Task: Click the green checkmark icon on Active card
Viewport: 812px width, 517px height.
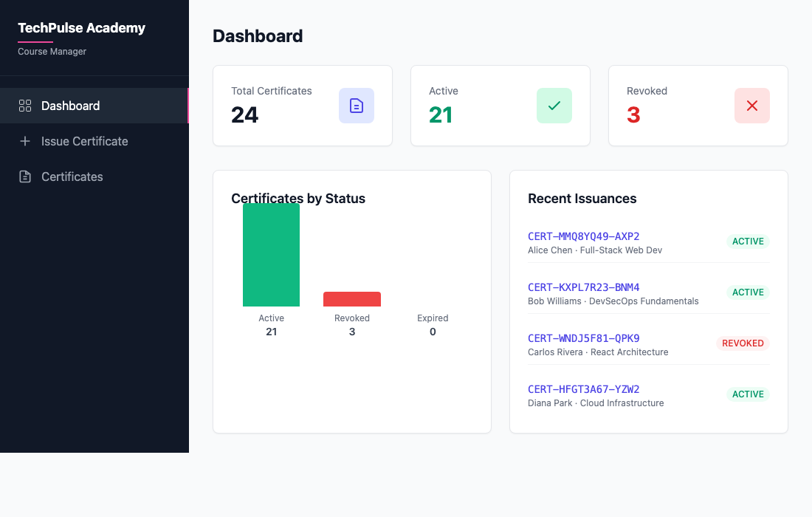Action: pos(554,106)
